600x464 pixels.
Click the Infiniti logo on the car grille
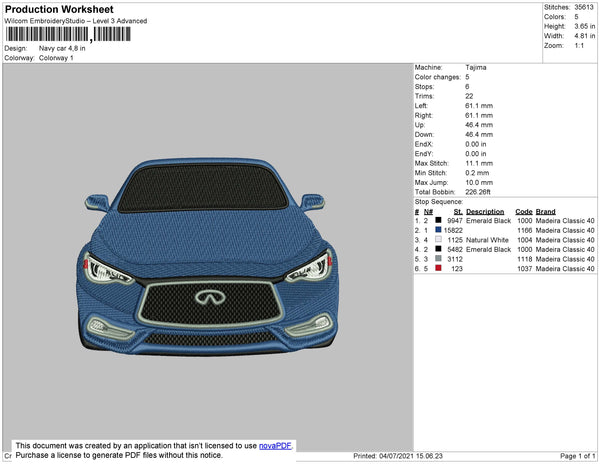click(209, 294)
